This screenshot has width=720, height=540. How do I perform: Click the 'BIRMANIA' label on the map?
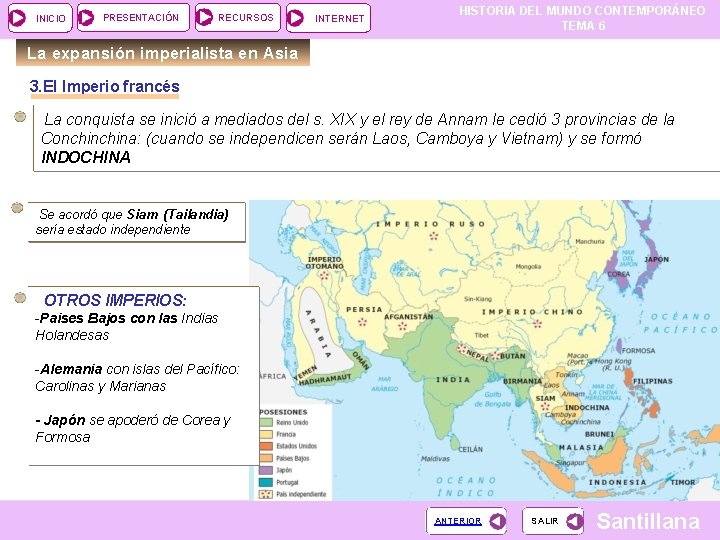(x=523, y=381)
